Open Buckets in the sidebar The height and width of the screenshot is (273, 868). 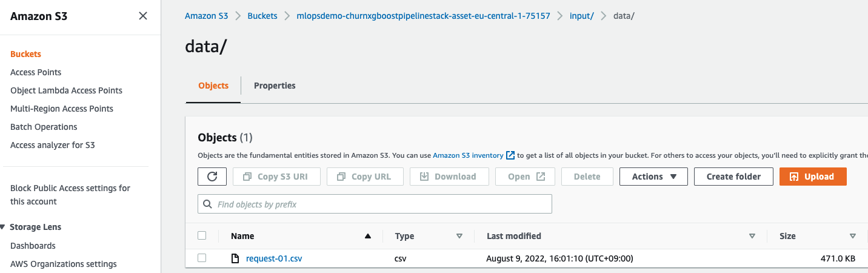click(25, 54)
